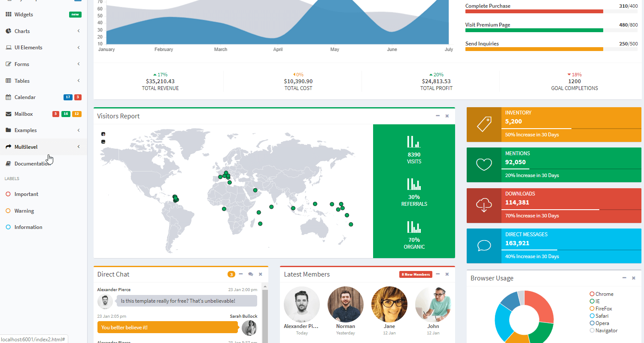Click the Direct Messages speech bubble icon
The height and width of the screenshot is (343, 644).
point(484,246)
